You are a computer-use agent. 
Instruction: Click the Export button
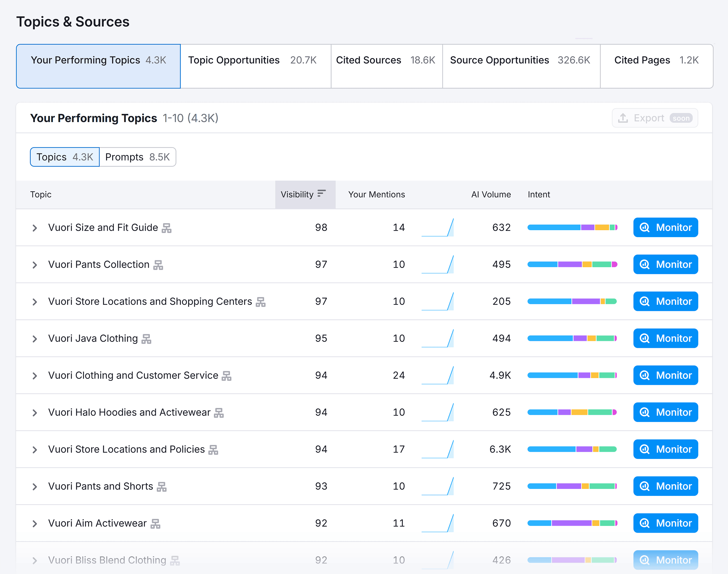(x=654, y=118)
